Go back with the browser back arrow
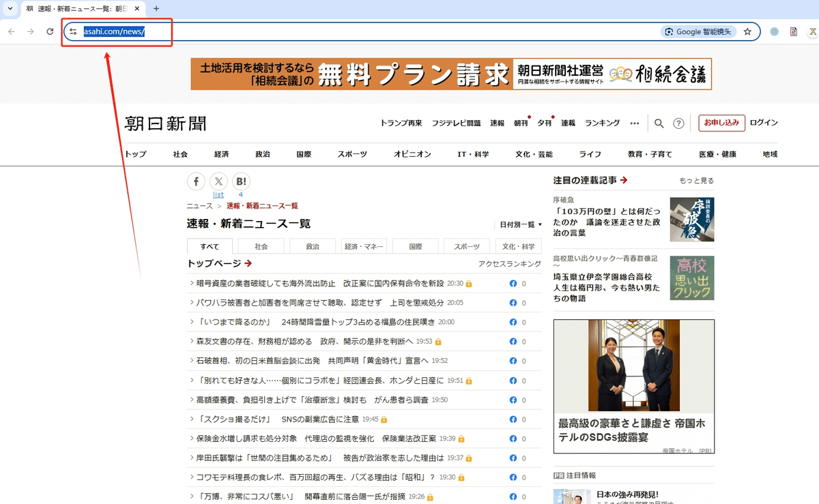The image size is (819, 504). (x=12, y=31)
